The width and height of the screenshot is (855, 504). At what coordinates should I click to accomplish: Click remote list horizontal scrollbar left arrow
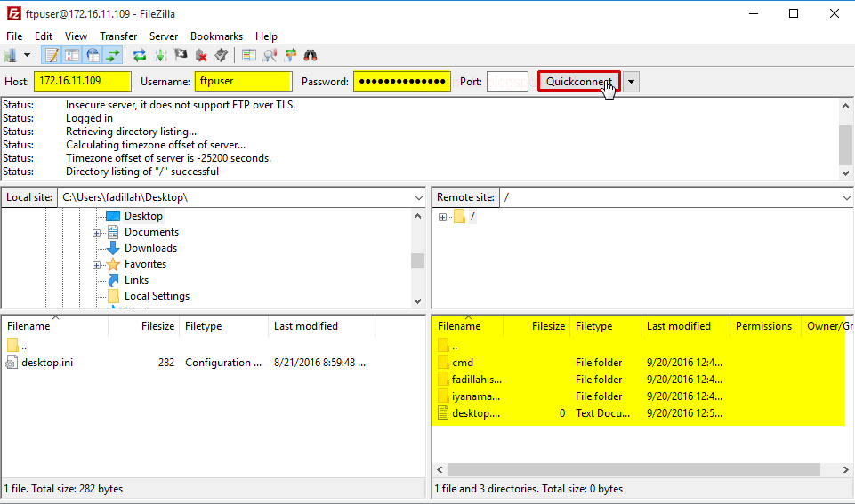pyautogui.click(x=440, y=469)
